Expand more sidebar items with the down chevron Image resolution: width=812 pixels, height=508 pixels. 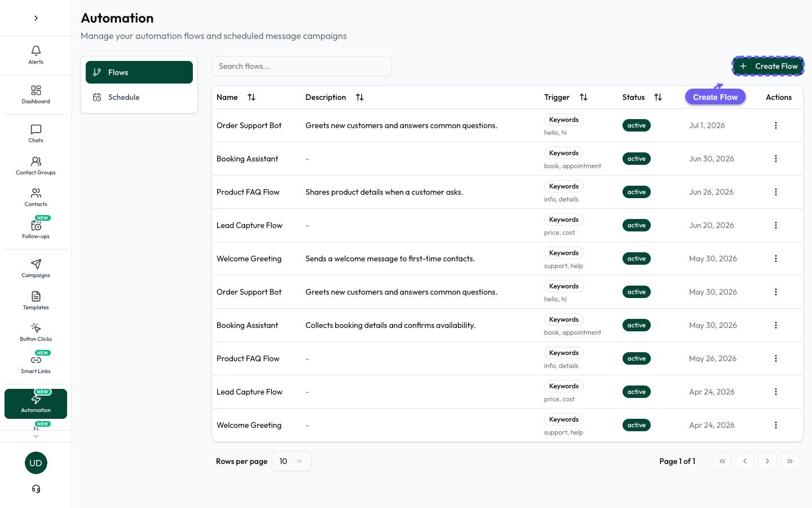(36, 436)
